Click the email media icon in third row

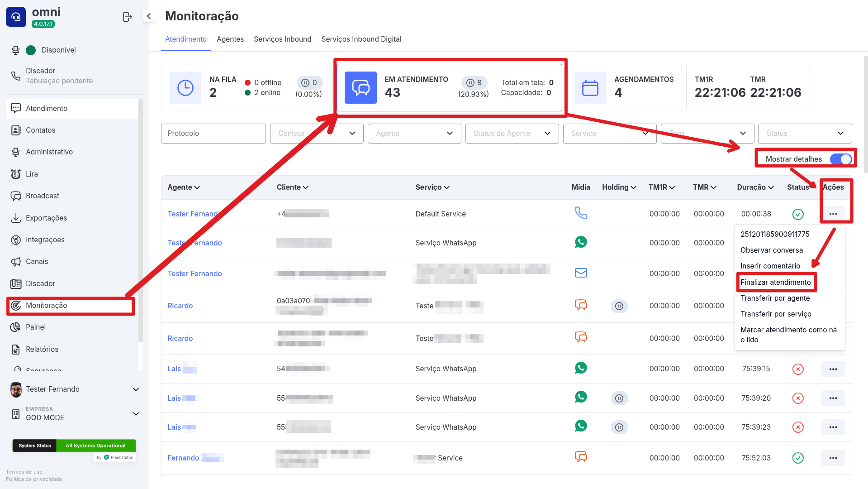click(x=581, y=273)
